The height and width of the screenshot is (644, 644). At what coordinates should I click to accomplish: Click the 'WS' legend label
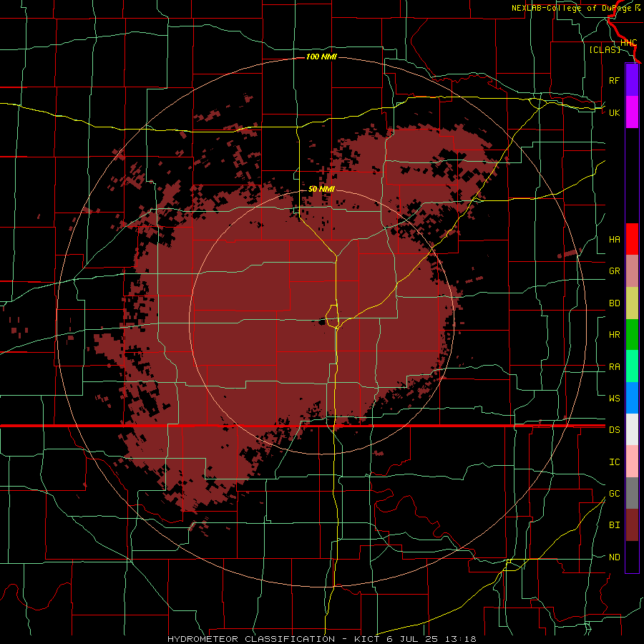pos(614,398)
